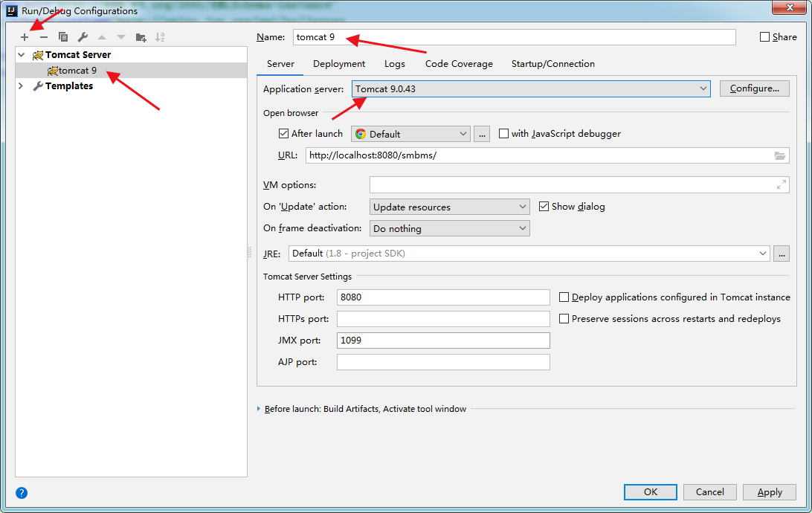Expand the VM options field
The image size is (812, 513).
[781, 184]
